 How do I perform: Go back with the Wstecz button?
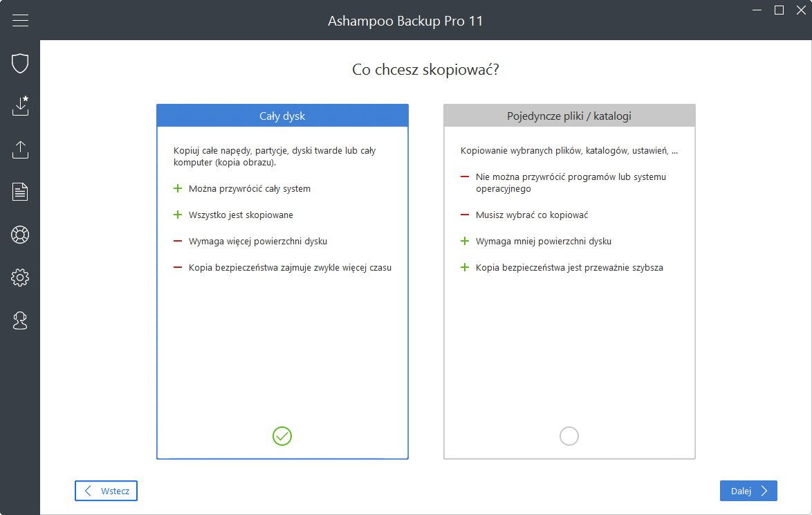point(106,491)
